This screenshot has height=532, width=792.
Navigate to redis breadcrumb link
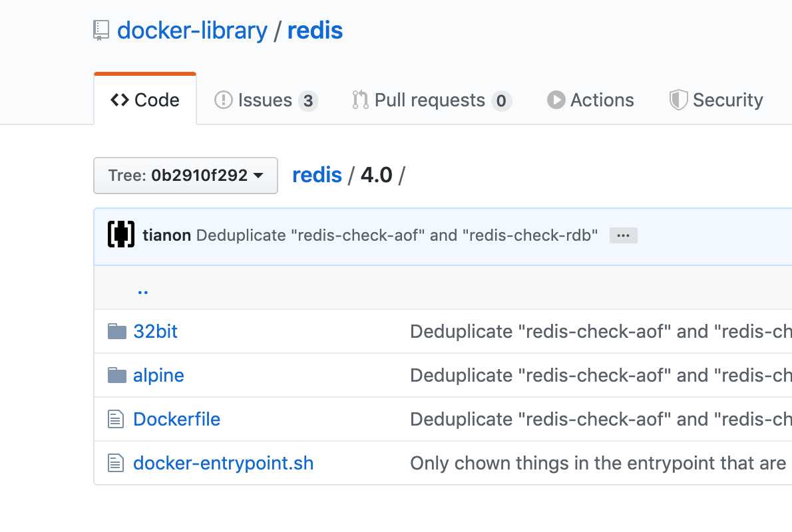(317, 175)
